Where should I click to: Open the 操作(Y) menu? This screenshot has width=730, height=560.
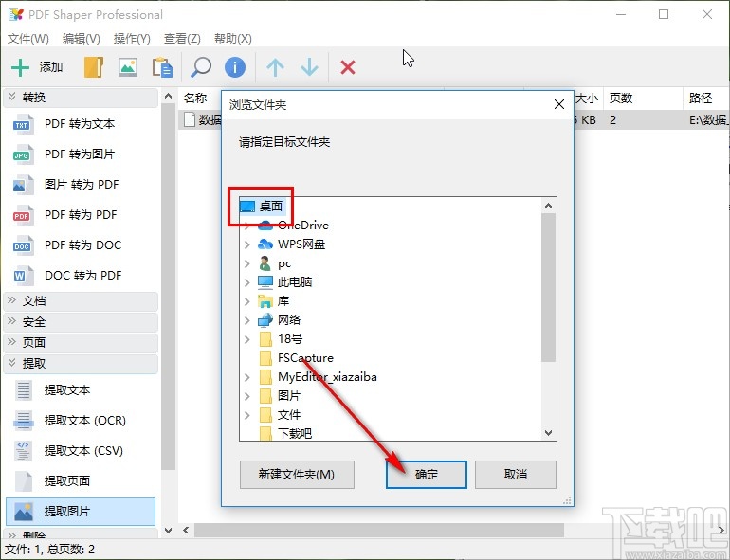(132, 39)
